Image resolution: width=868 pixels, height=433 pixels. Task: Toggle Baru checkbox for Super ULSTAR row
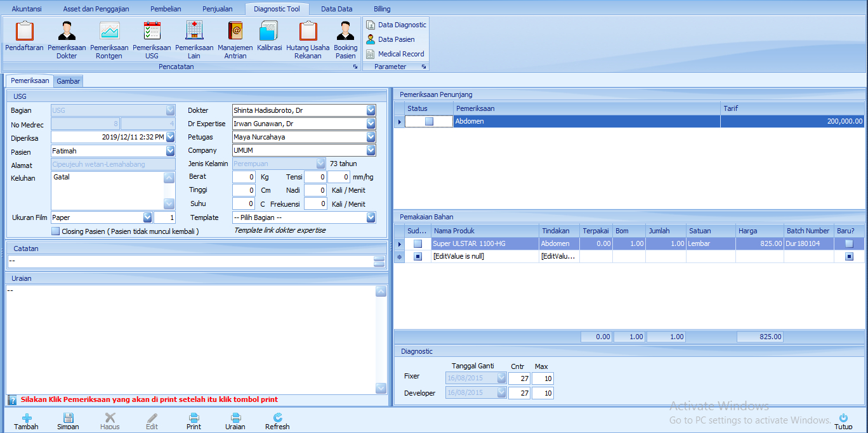coord(849,243)
